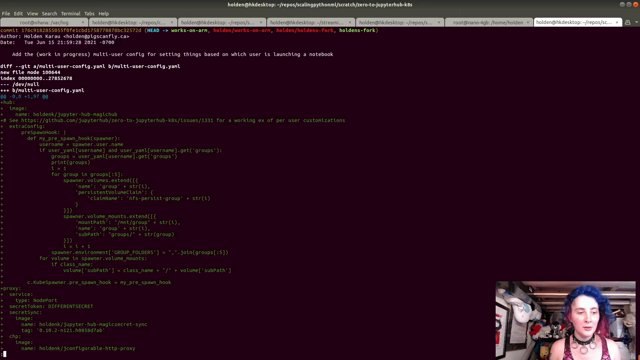Click the 'print(groups)' line
Screen dimensions: 640x360
[71, 162]
